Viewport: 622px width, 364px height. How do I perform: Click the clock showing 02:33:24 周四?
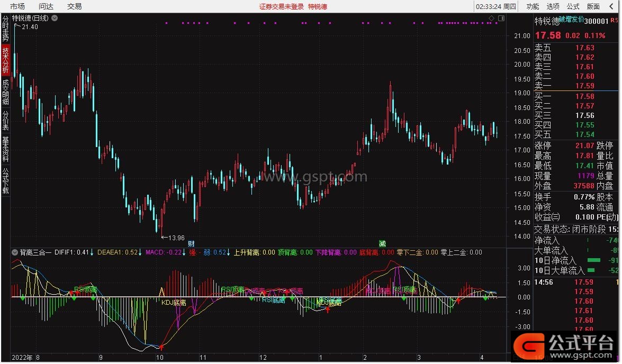tap(496, 6)
